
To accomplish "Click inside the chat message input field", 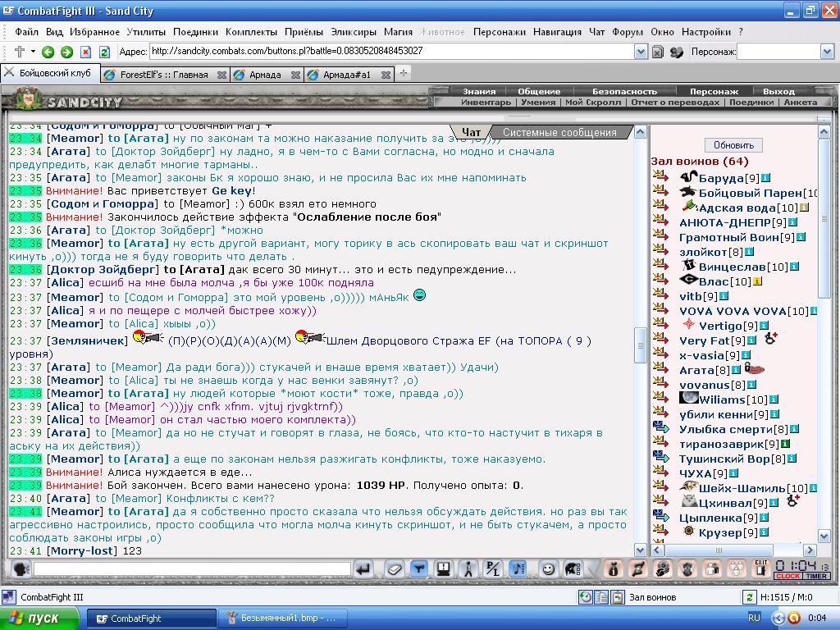I will pos(192,568).
